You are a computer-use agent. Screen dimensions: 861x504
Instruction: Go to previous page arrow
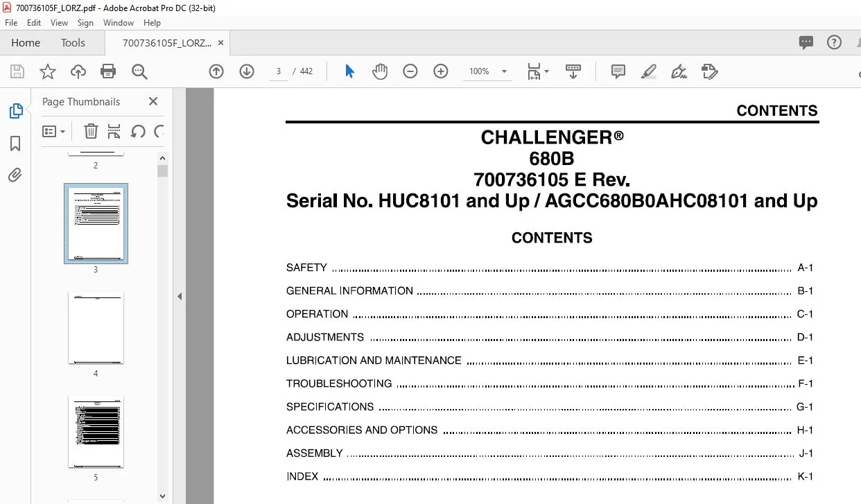[216, 71]
